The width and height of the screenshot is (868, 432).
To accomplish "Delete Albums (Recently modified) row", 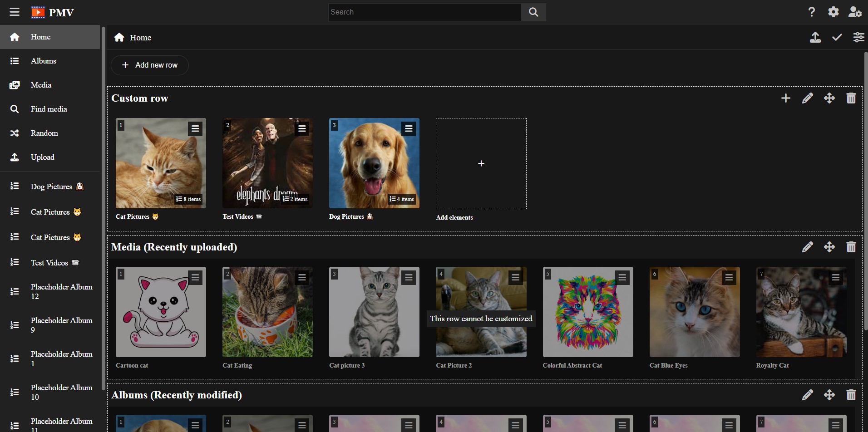I will pyautogui.click(x=851, y=395).
